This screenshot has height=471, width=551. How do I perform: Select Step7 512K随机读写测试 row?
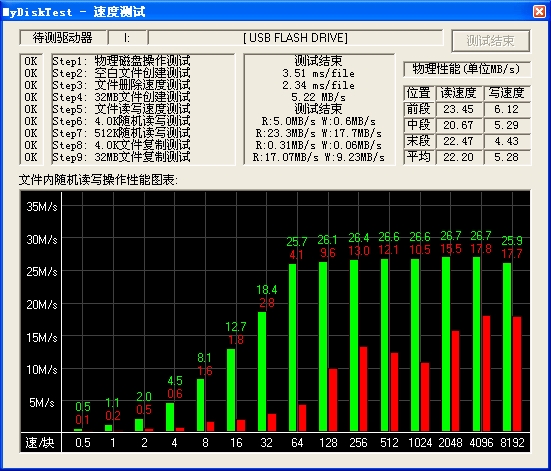(121, 133)
